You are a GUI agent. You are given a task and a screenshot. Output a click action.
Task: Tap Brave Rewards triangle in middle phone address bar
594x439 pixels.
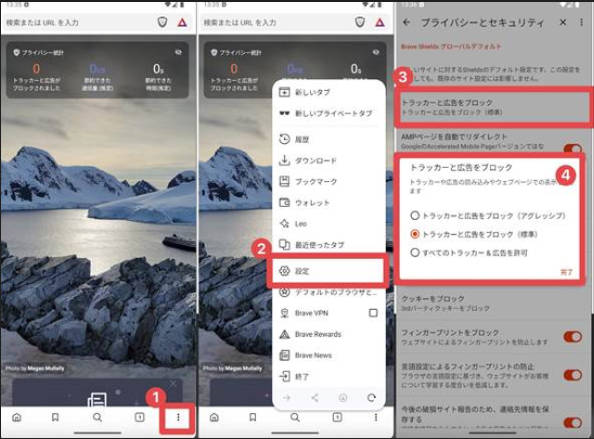click(380, 23)
